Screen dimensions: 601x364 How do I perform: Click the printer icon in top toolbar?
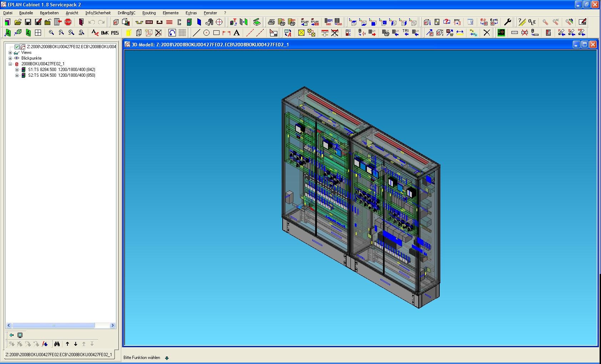271,22
